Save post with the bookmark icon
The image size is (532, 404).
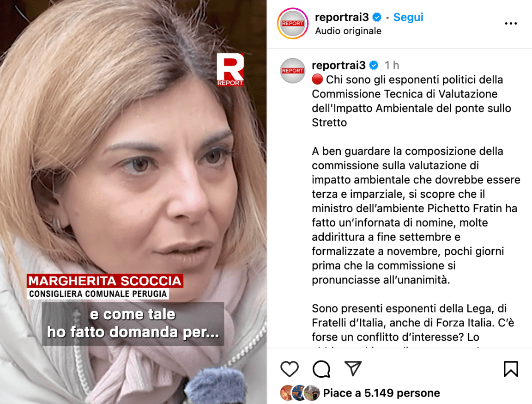tap(511, 369)
